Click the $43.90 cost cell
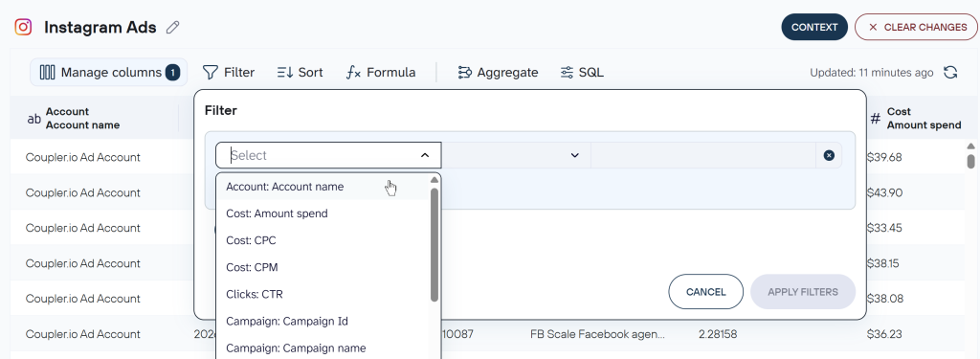The width and height of the screenshot is (980, 359). tap(884, 192)
